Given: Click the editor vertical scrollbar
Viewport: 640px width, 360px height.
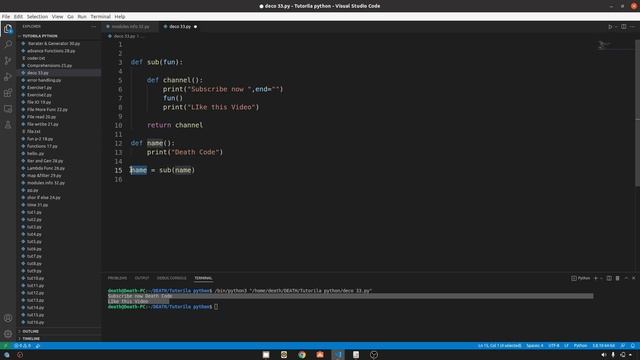Looking at the screenshot, I should tap(638, 112).
